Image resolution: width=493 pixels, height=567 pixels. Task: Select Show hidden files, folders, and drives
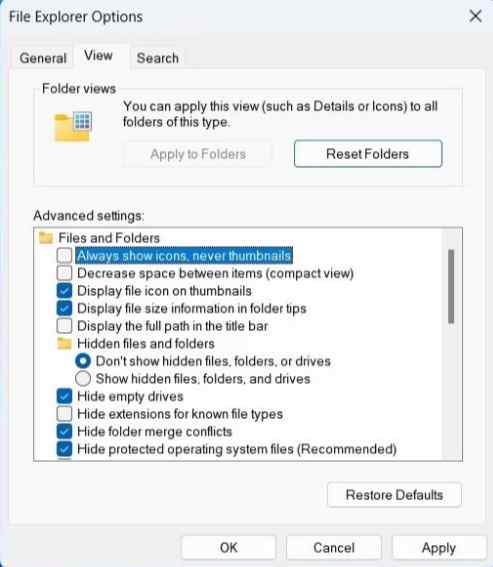tap(83, 379)
